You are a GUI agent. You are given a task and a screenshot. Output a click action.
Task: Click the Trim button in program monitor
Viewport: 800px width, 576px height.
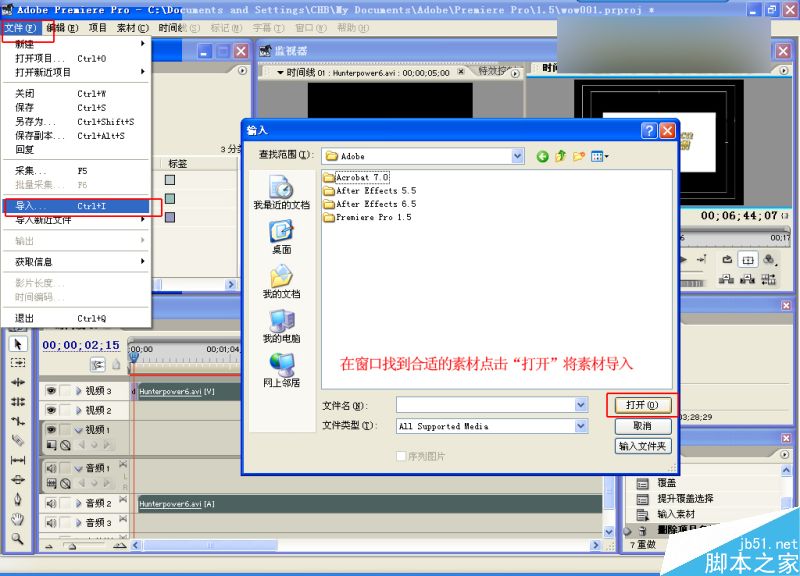[768, 279]
